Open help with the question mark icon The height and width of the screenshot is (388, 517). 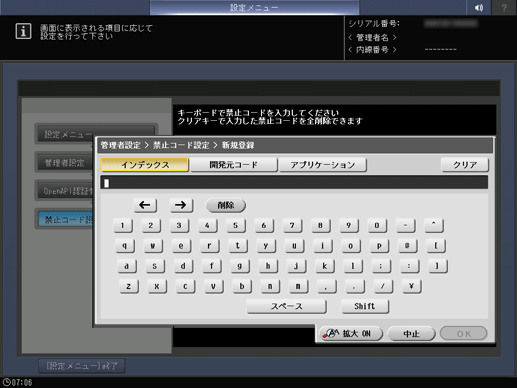tap(504, 7)
